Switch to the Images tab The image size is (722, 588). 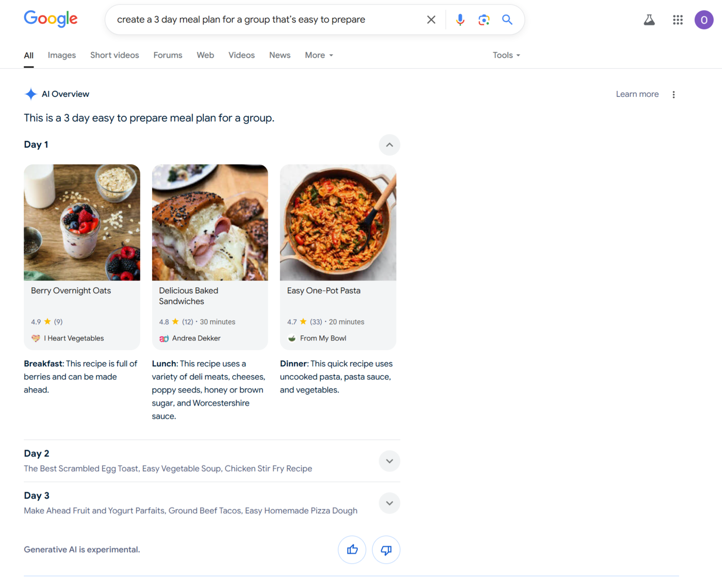(x=62, y=55)
